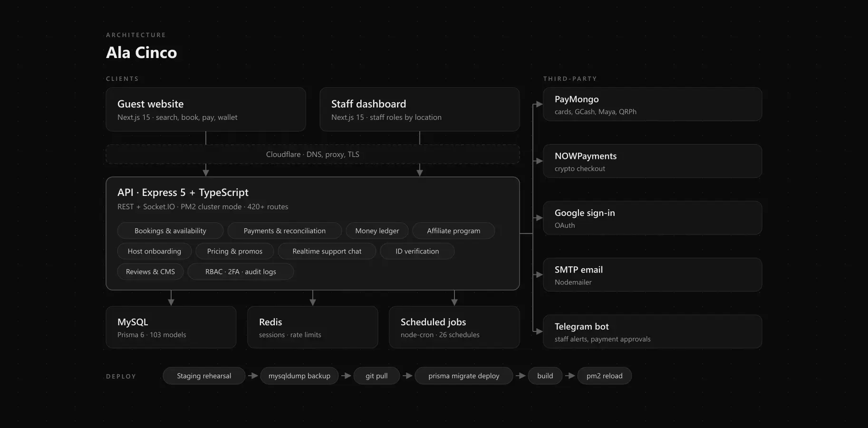Screen dimensions: 868x428
Task: Select the RBAC 2FA audit logs pill
Action: [241, 272]
